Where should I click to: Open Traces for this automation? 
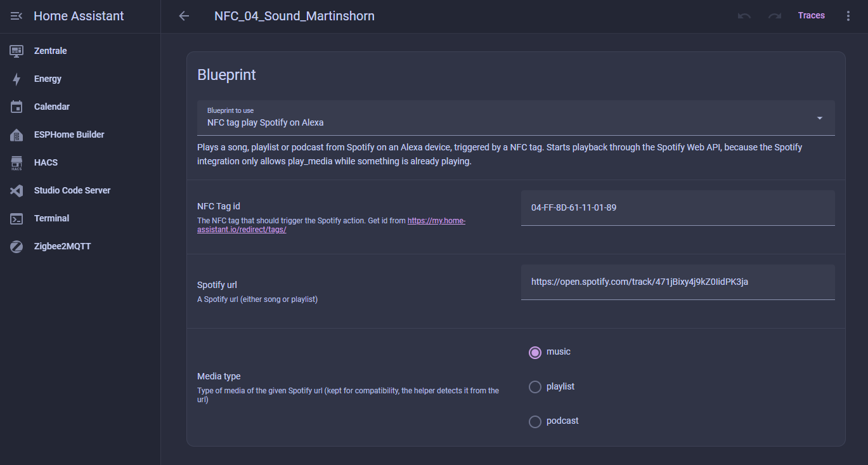tap(811, 16)
